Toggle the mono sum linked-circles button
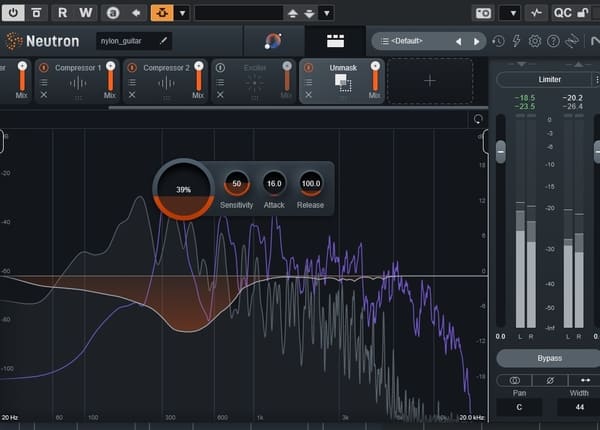600x430 pixels. [514, 380]
